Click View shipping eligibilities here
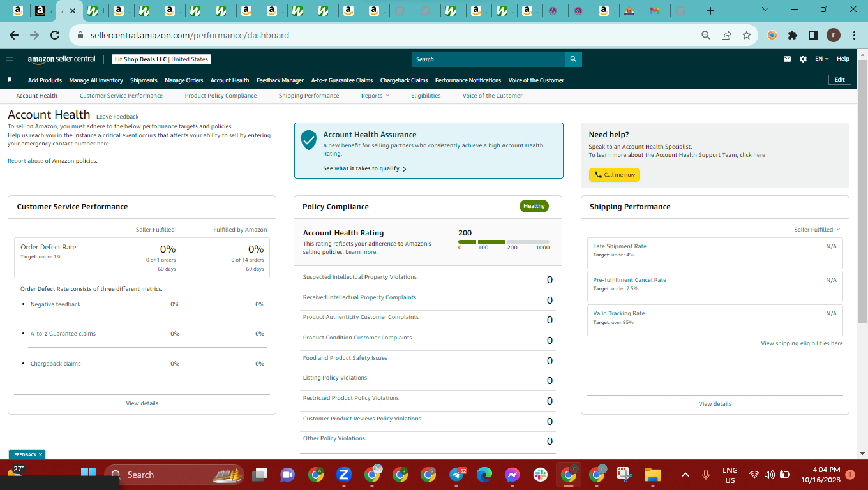Screen dimensions: 868x490 click(802, 343)
